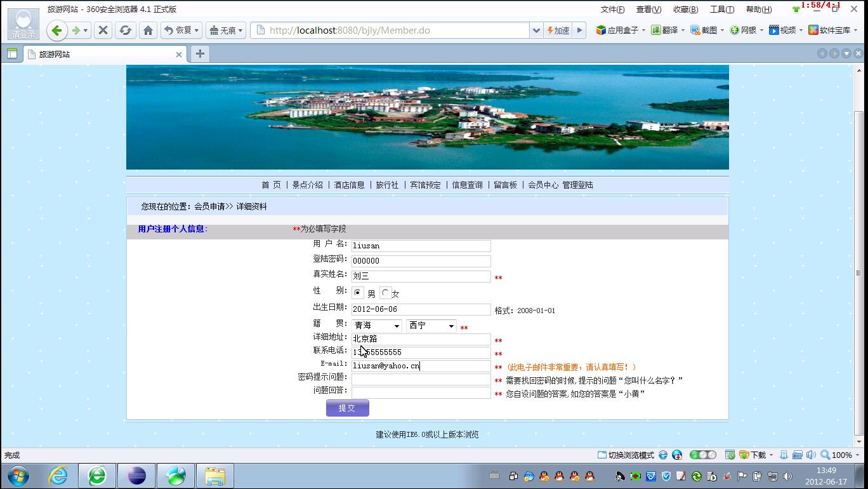Open the forward-history dropdown arrow
Screen dimensions: 868x489
(x=86, y=30)
